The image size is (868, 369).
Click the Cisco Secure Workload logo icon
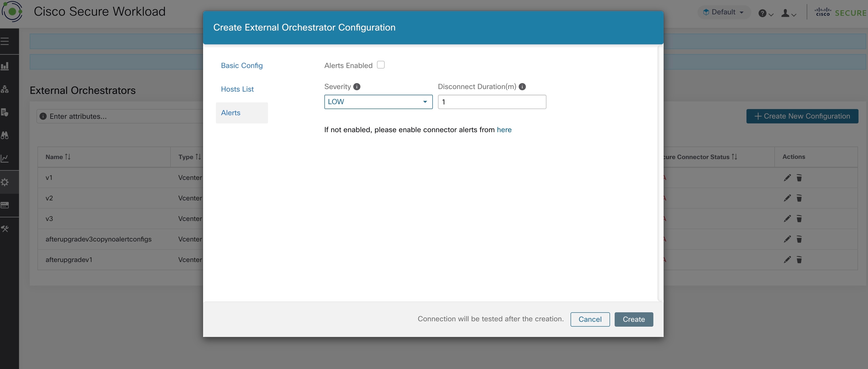pos(12,12)
